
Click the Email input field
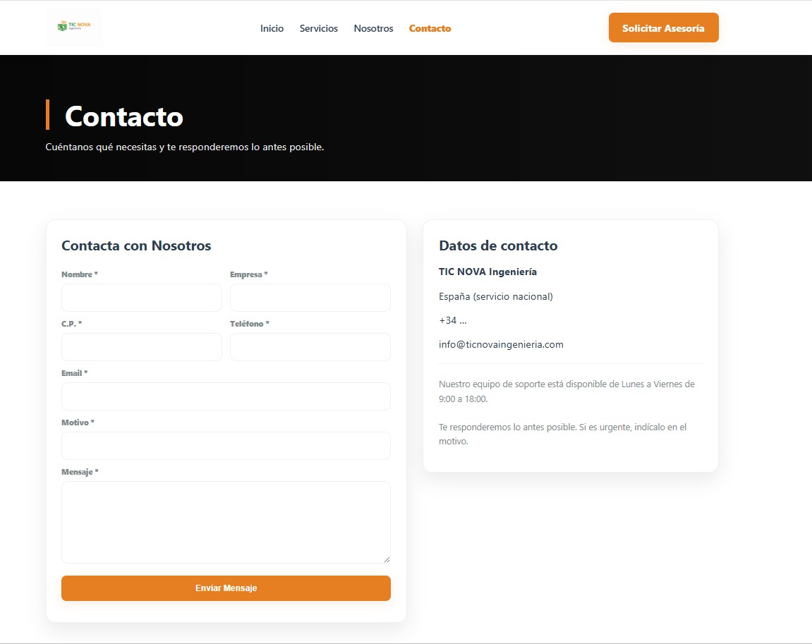coord(226,396)
